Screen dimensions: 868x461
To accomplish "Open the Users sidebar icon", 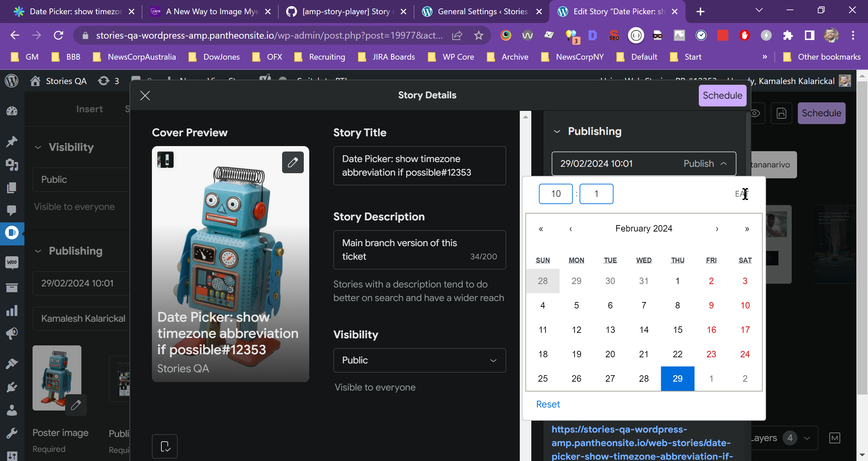I will (12, 410).
